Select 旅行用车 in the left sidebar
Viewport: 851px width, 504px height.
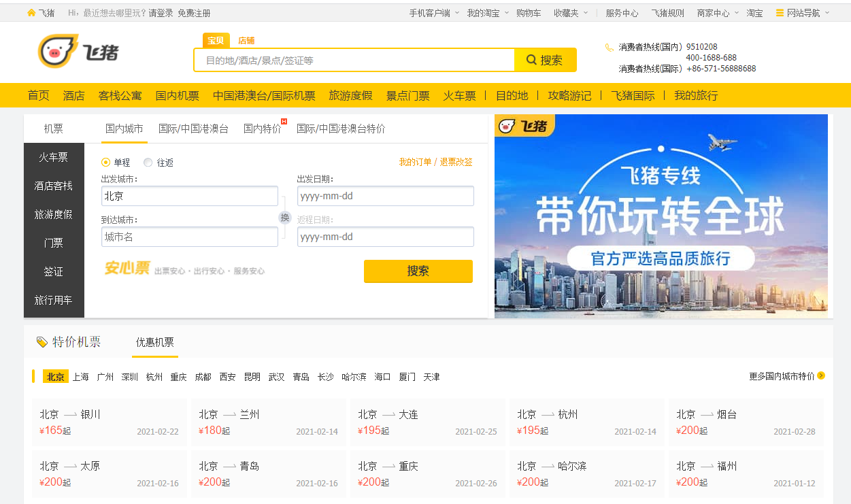pos(54,300)
